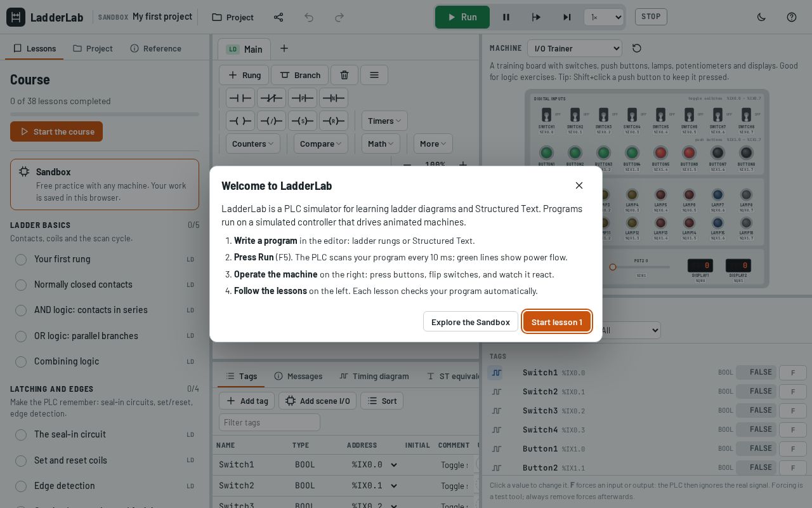The height and width of the screenshot is (508, 812).
Task: Reset the machine with the reload icon
Action: tap(637, 48)
